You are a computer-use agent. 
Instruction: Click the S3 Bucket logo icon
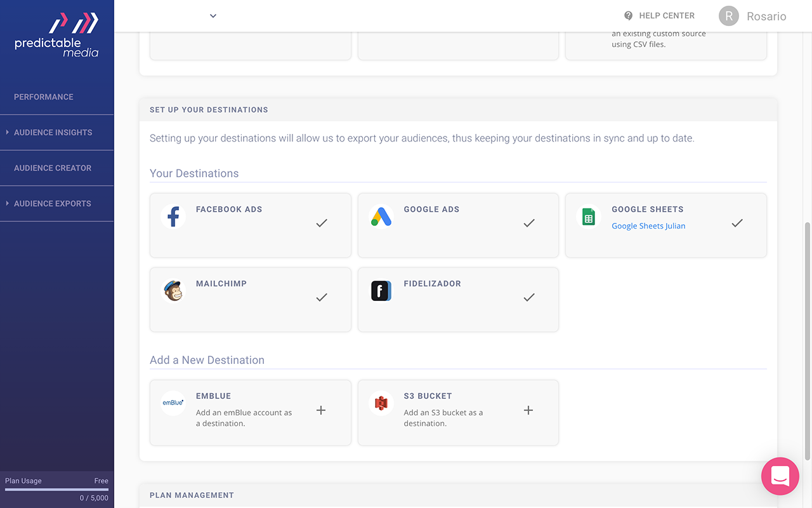(381, 403)
